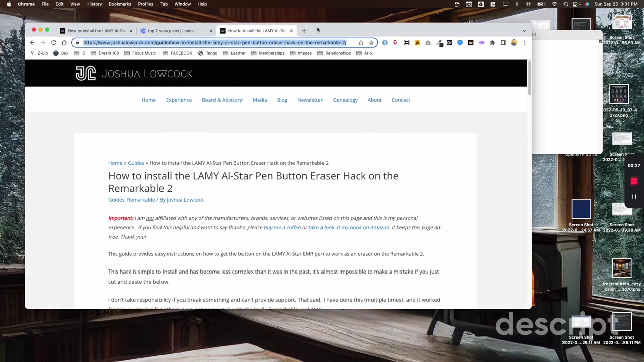The image size is (644, 362).
Task: Open the Genealogy nav link
Action: pos(345,100)
